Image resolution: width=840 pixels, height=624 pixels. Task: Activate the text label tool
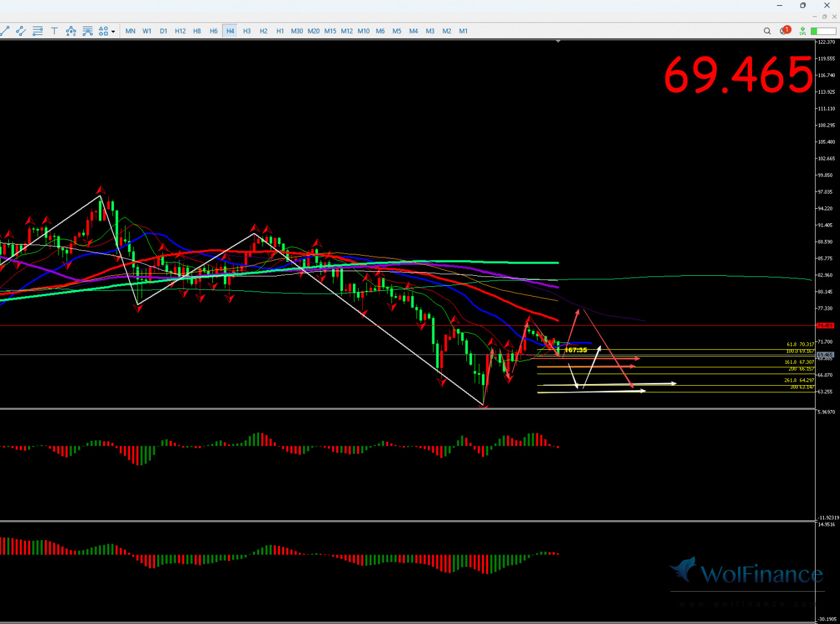[54, 31]
